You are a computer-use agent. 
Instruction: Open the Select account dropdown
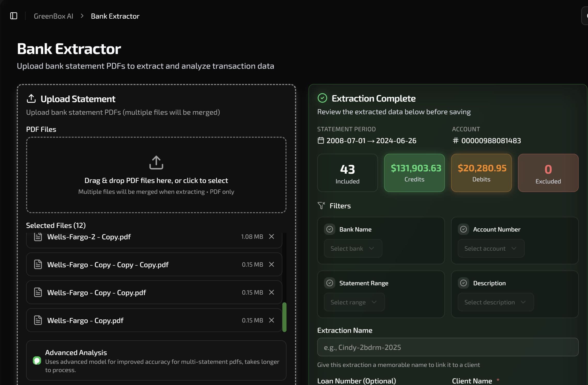(x=491, y=248)
